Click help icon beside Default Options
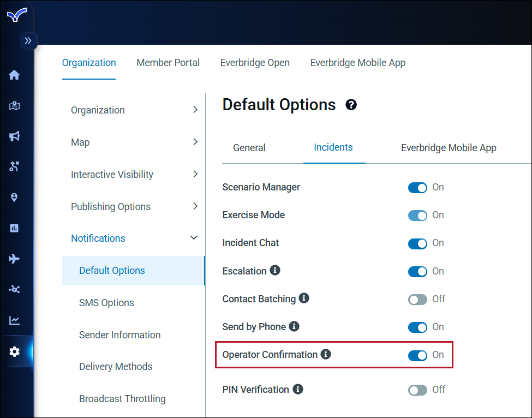 click(351, 105)
